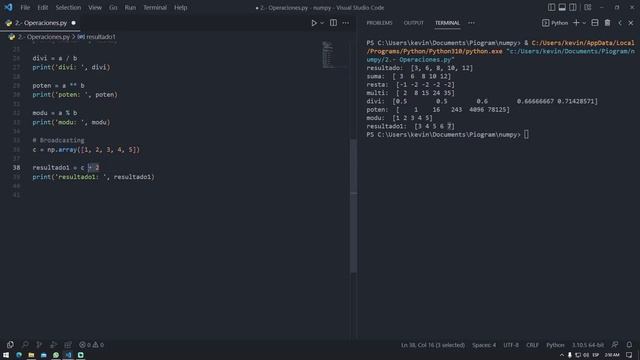The width and height of the screenshot is (640, 360).
Task: Click the ESP language indicator in tray
Action: coord(596,355)
